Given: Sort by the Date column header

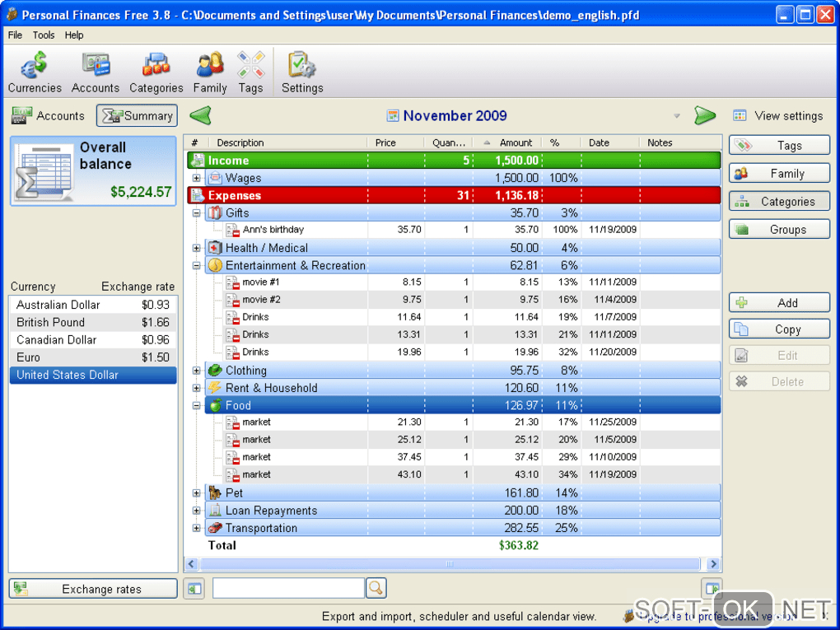Looking at the screenshot, I should 609,142.
